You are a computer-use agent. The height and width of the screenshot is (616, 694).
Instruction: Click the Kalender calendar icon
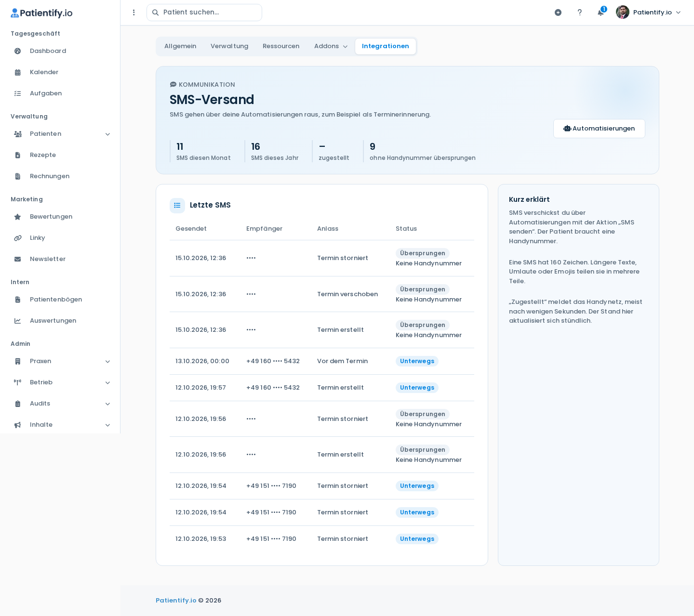click(18, 72)
